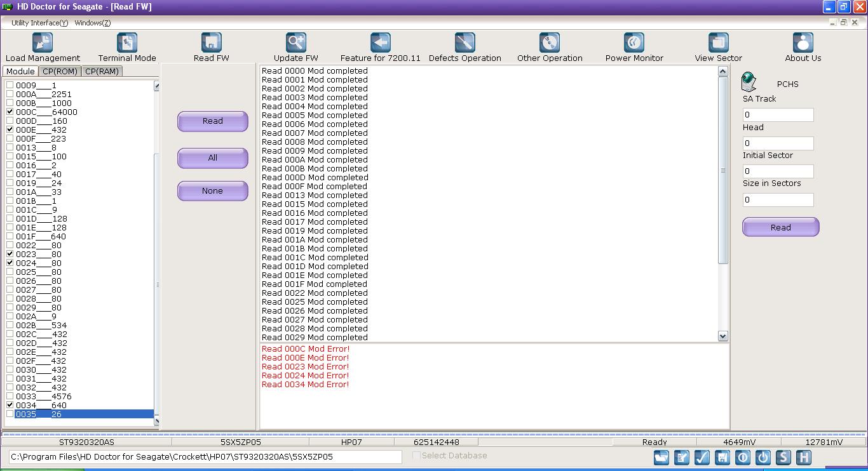Image resolution: width=868 pixels, height=471 pixels.
Task: Click the HP07 firmware status entry
Action: tap(351, 442)
